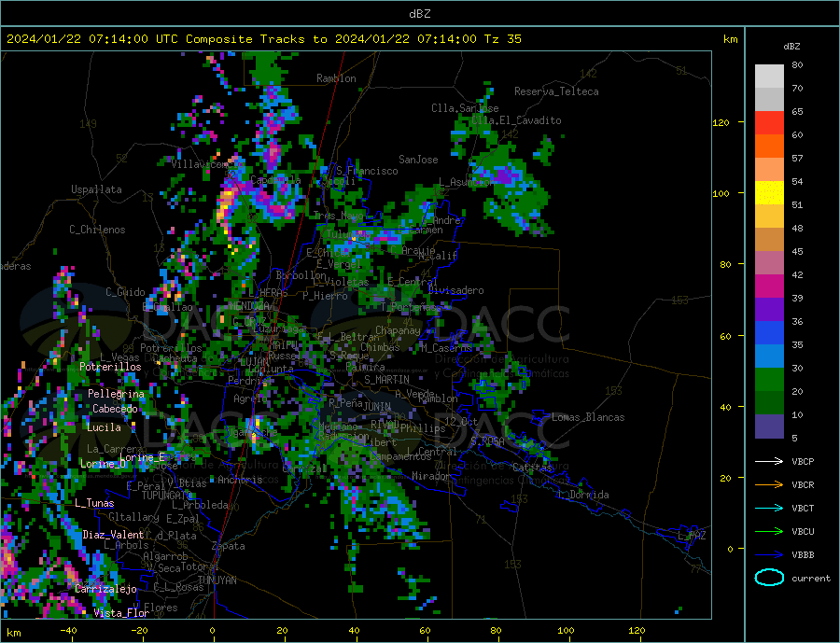The height and width of the screenshot is (643, 840).
Task: Click the 'Anchoris' map label
Action: pyautogui.click(x=240, y=480)
